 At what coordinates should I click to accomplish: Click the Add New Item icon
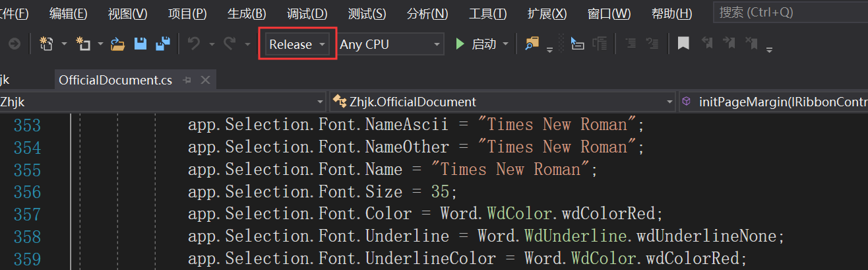[83, 44]
